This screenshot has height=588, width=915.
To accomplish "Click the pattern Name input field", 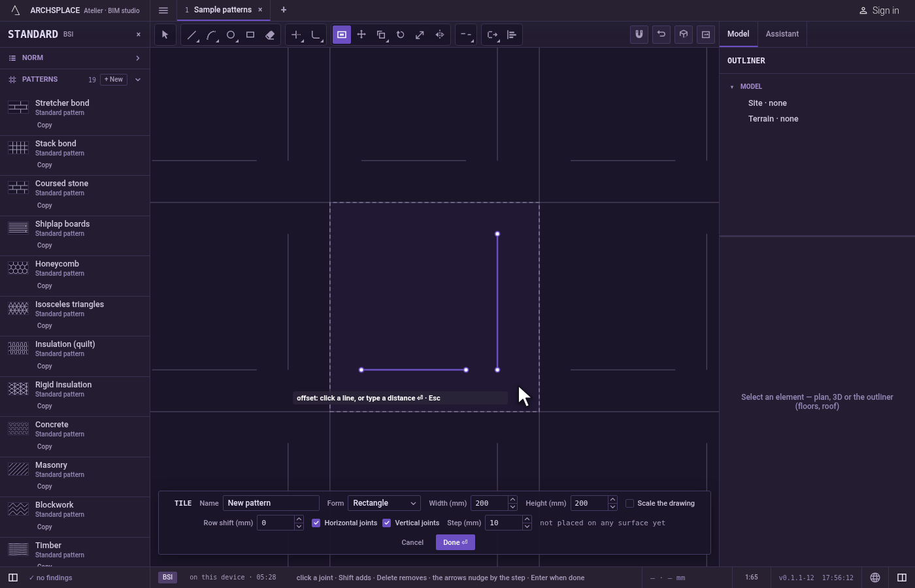I will pos(271,503).
